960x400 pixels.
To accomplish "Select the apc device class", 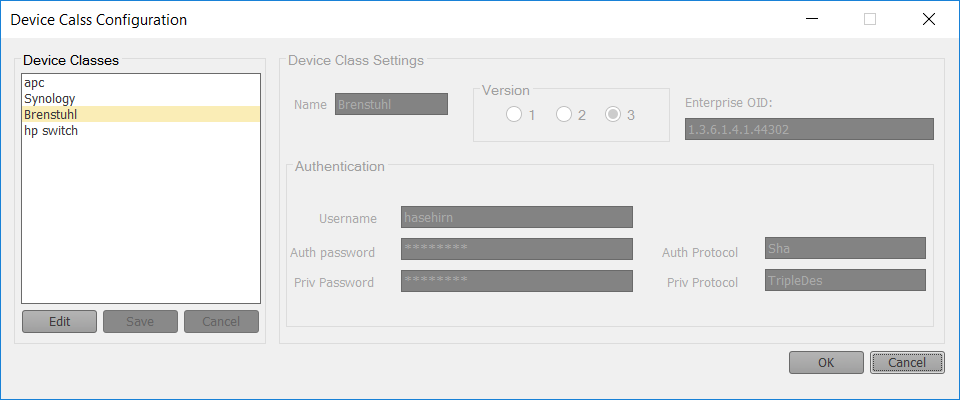I will (x=141, y=82).
